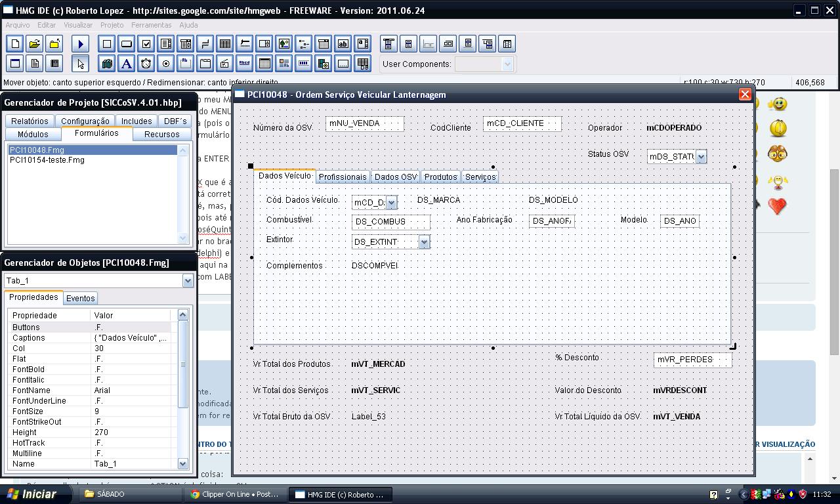The width and height of the screenshot is (840, 504).
Task: Run the project with the play icon
Action: pyautogui.click(x=81, y=44)
